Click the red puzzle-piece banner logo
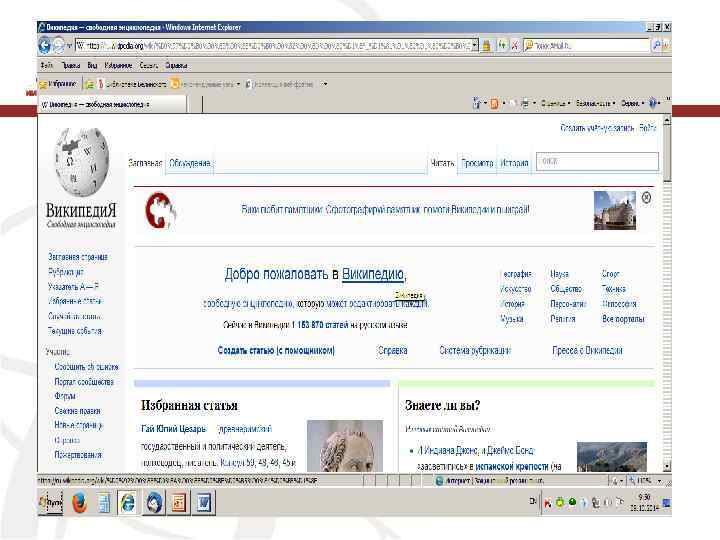This screenshot has height=540, width=720. (x=160, y=210)
